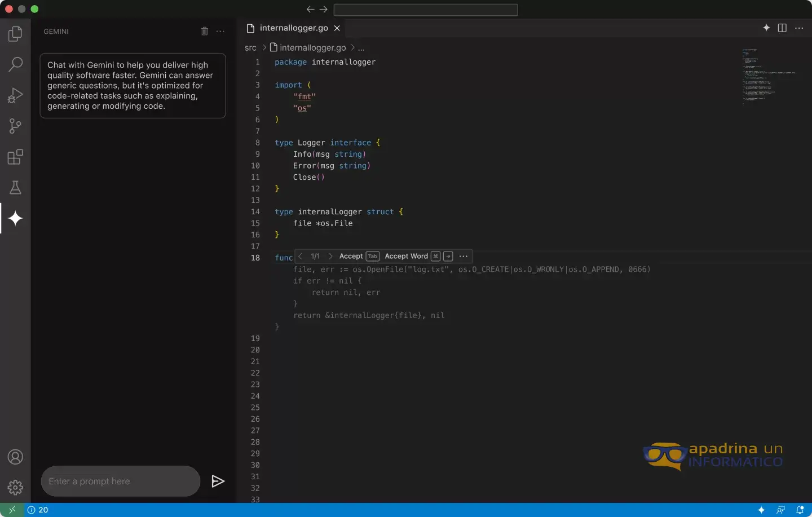Image resolution: width=812 pixels, height=517 pixels.
Task: Click the func keyword on line 18
Action: (x=284, y=258)
